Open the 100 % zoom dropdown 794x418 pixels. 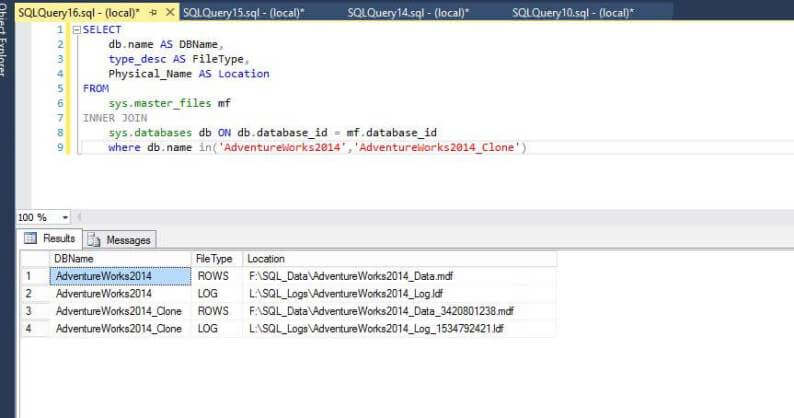click(x=65, y=217)
